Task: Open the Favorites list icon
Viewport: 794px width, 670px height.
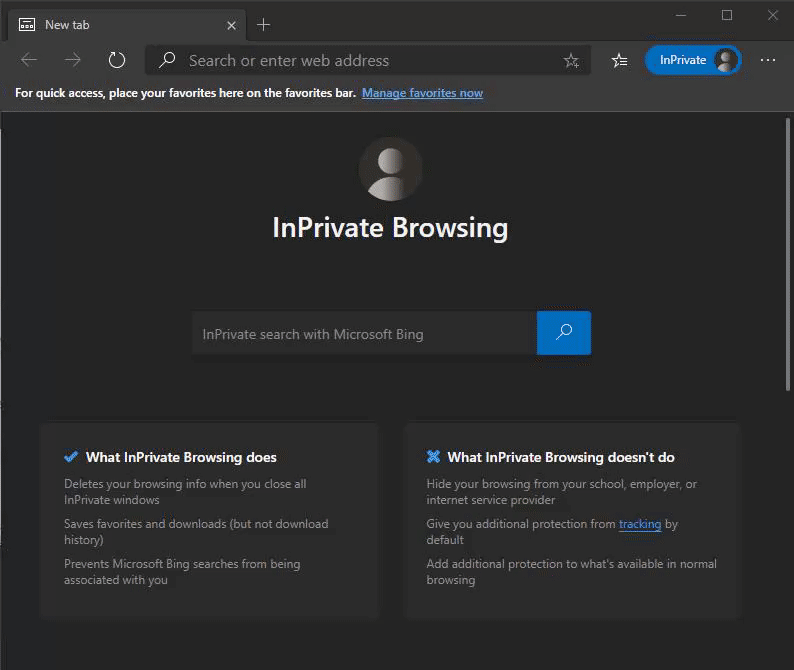Action: pyautogui.click(x=619, y=61)
